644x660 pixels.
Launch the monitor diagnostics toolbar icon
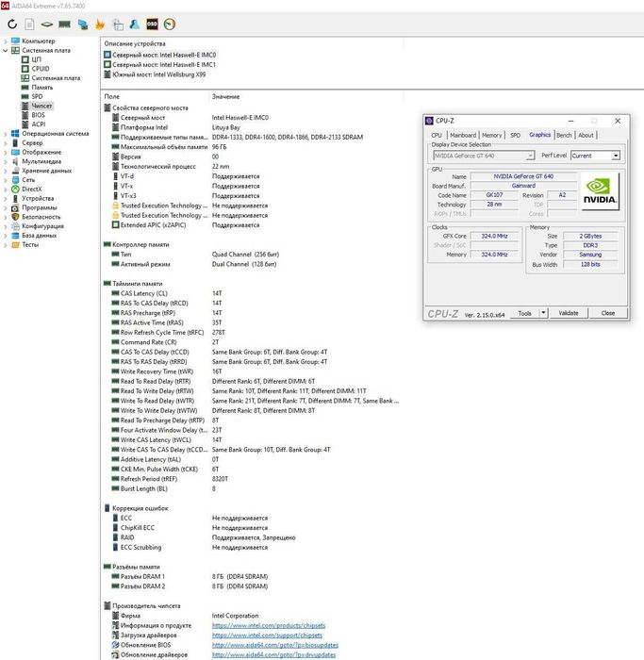(x=83, y=25)
